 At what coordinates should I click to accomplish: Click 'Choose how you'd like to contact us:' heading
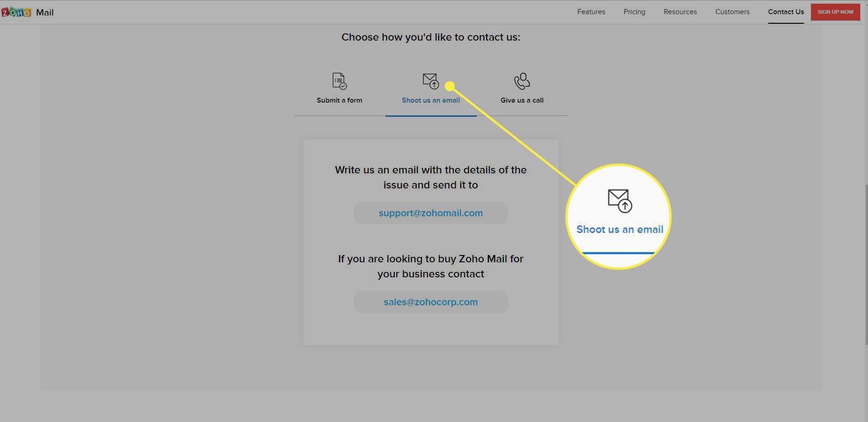point(431,37)
